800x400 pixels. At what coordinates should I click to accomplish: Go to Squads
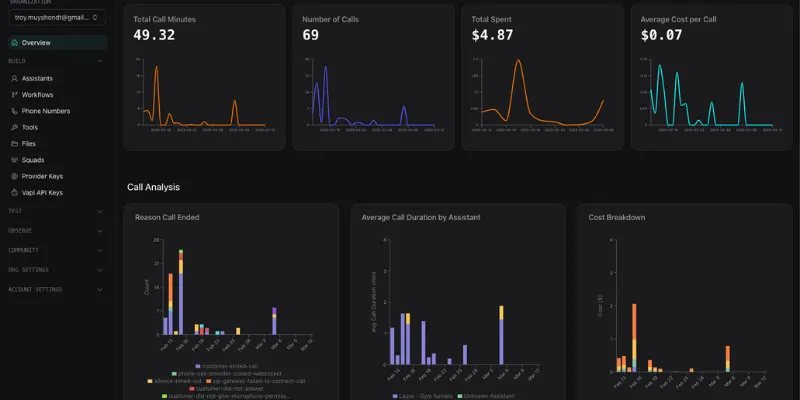(33, 160)
